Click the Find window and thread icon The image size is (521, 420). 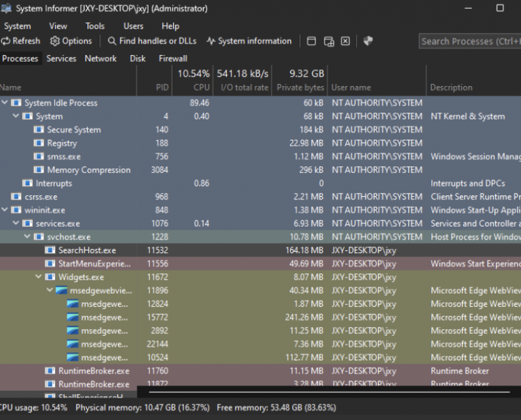point(329,41)
